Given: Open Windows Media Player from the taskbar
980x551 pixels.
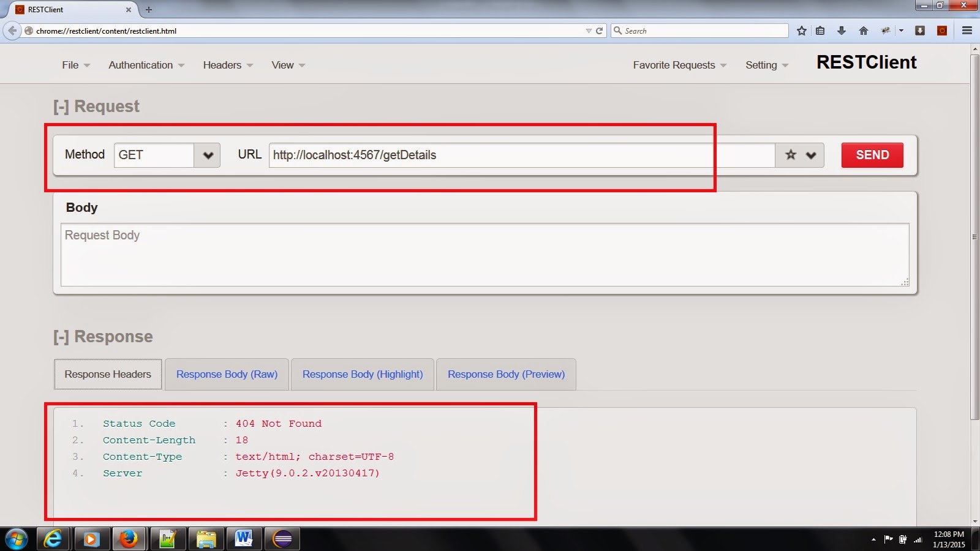Looking at the screenshot, I should pyautogui.click(x=92, y=539).
